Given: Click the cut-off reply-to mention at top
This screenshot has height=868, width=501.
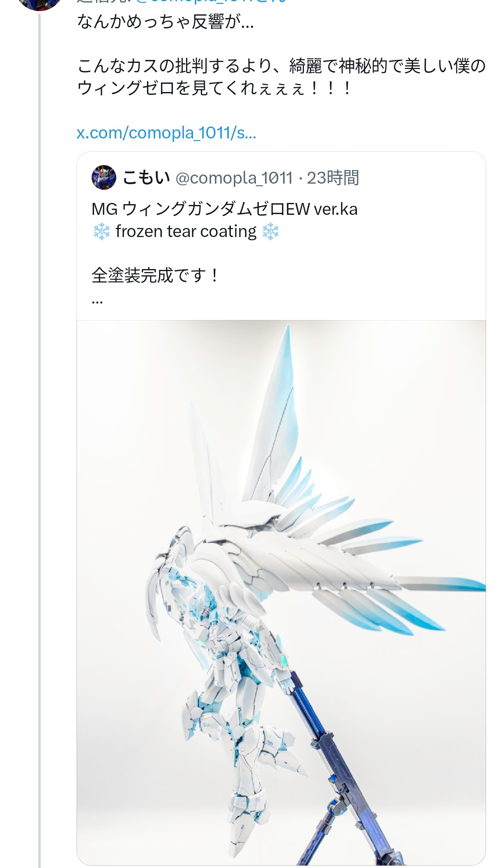Looking at the screenshot, I should click(x=211, y=1).
